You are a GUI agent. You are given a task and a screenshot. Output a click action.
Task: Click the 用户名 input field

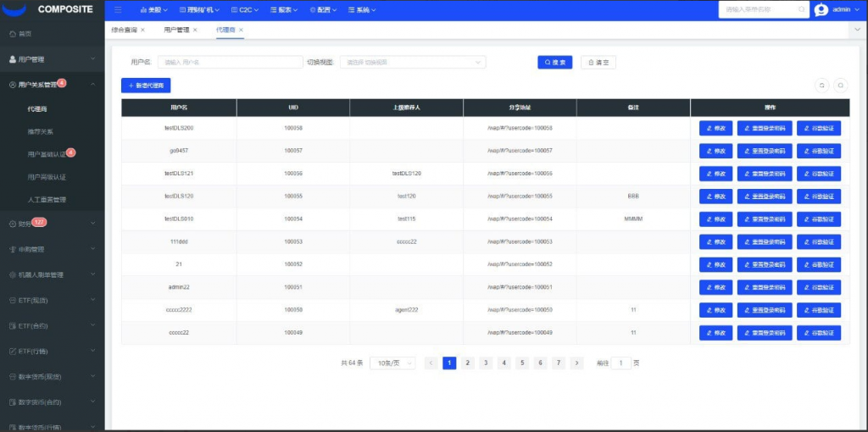[230, 62]
